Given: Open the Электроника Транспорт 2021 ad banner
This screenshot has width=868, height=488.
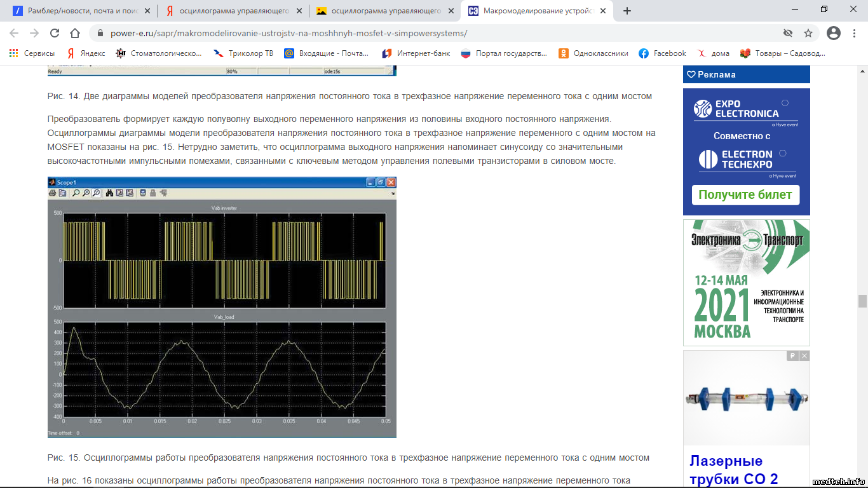Looking at the screenshot, I should [746, 282].
